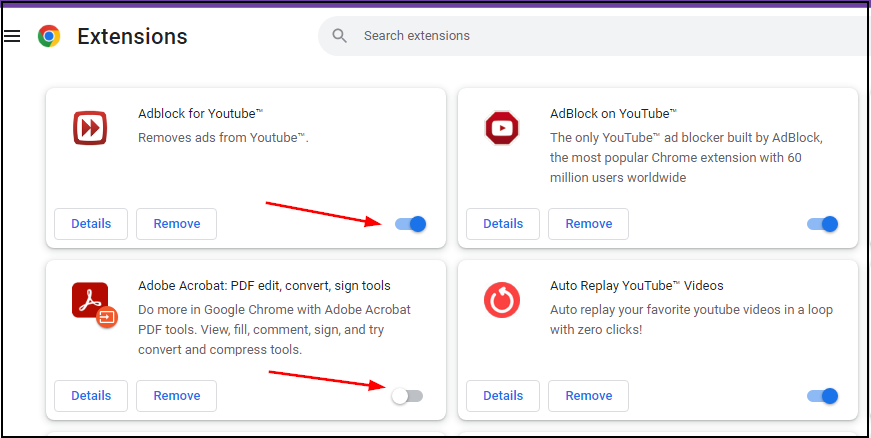Remove the Adobe Acrobat extension
Screen dimensions: 871x438
(177, 396)
